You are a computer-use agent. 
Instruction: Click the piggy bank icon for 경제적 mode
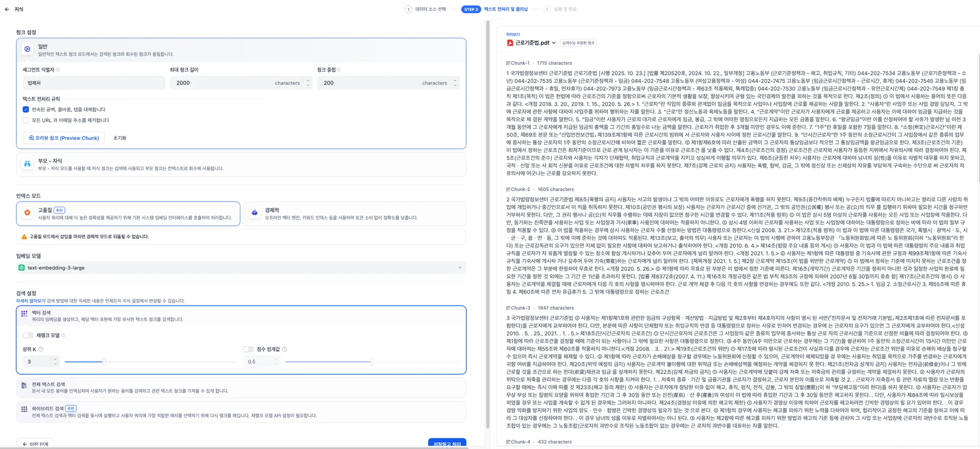click(254, 213)
